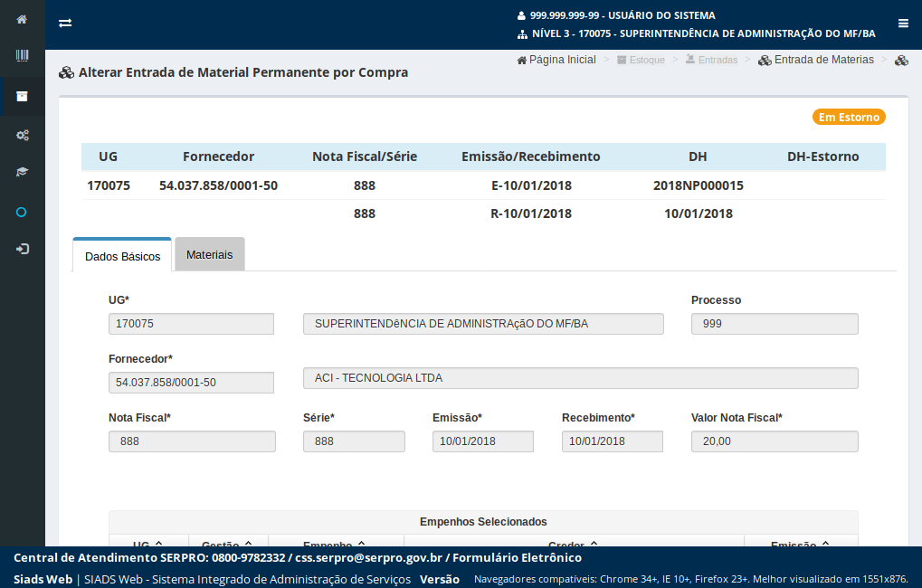Click the cubes icon beside page title
This screenshot has height=588, width=922.
pos(66,73)
